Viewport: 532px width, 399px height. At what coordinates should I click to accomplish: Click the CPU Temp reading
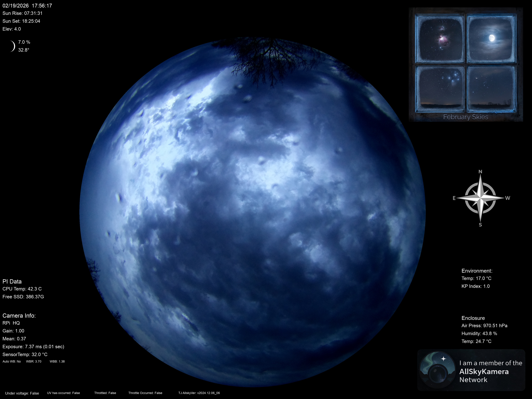pos(22,289)
